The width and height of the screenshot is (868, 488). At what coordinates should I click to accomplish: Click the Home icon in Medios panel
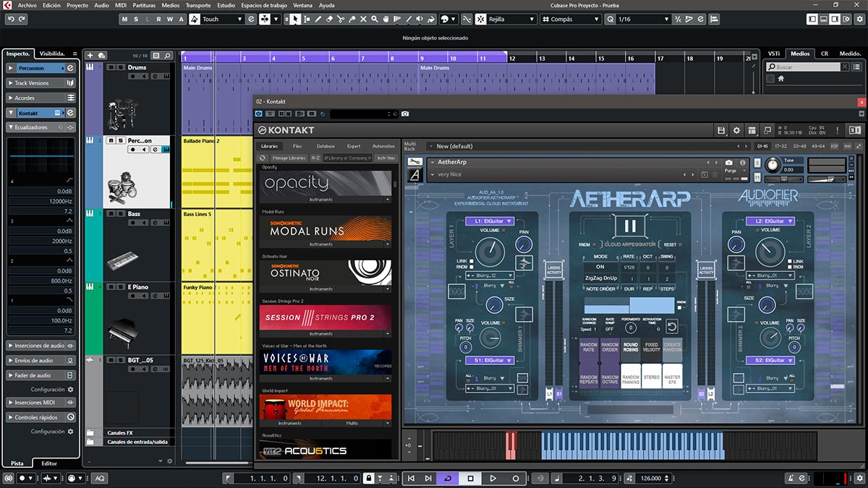click(781, 78)
